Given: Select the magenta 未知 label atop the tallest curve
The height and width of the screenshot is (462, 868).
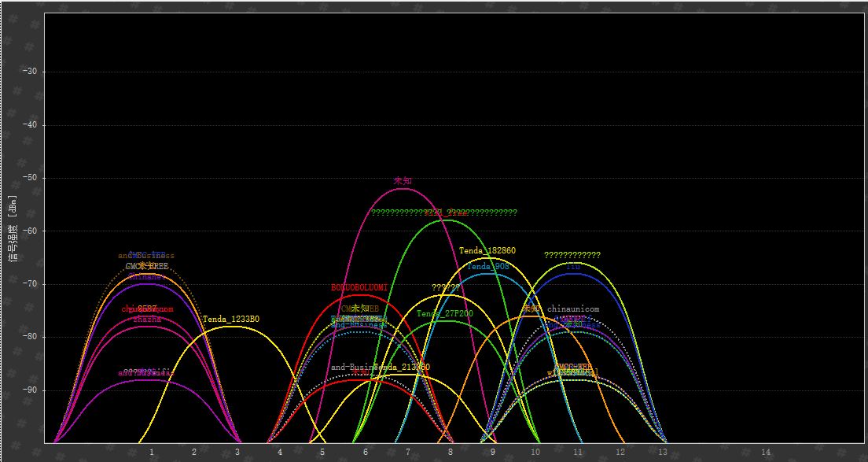Looking at the screenshot, I should [403, 181].
